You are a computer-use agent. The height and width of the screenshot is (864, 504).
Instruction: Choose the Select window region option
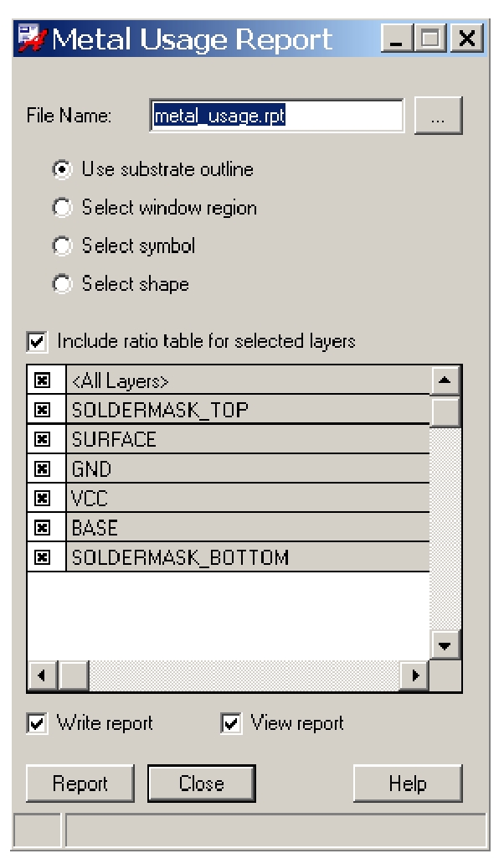(x=62, y=208)
